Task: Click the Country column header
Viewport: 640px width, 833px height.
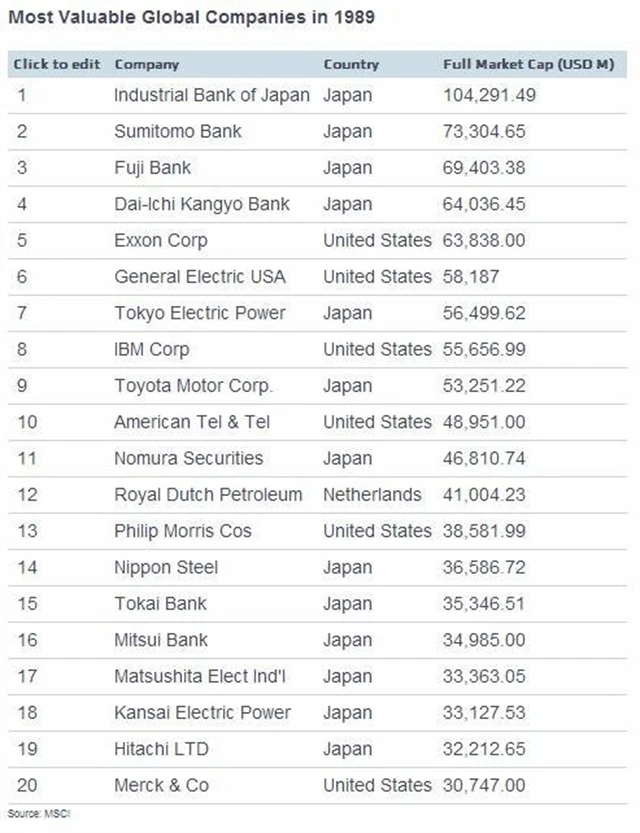Action: click(x=351, y=64)
